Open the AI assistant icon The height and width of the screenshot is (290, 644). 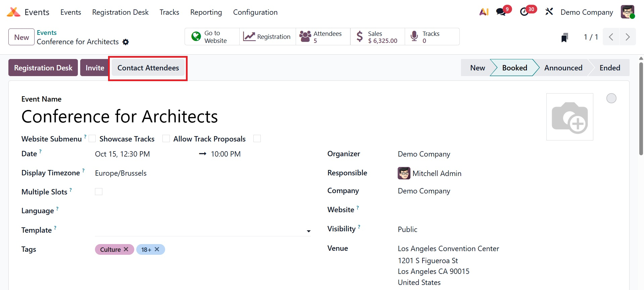(x=484, y=12)
